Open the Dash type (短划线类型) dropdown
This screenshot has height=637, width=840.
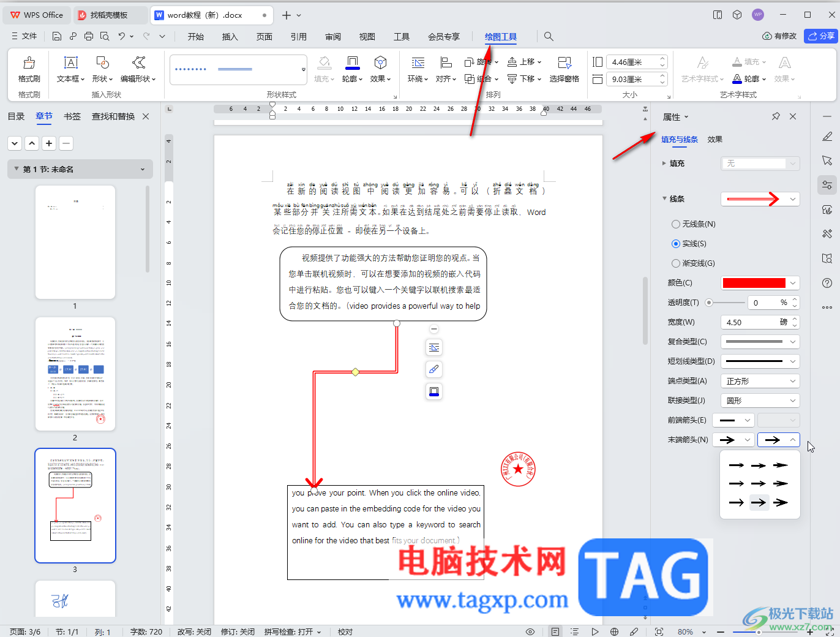(760, 361)
